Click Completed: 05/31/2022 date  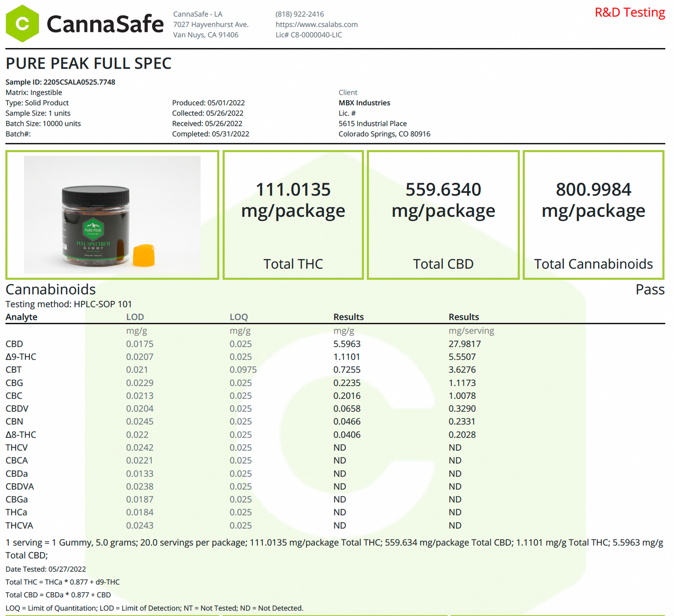pos(210,134)
